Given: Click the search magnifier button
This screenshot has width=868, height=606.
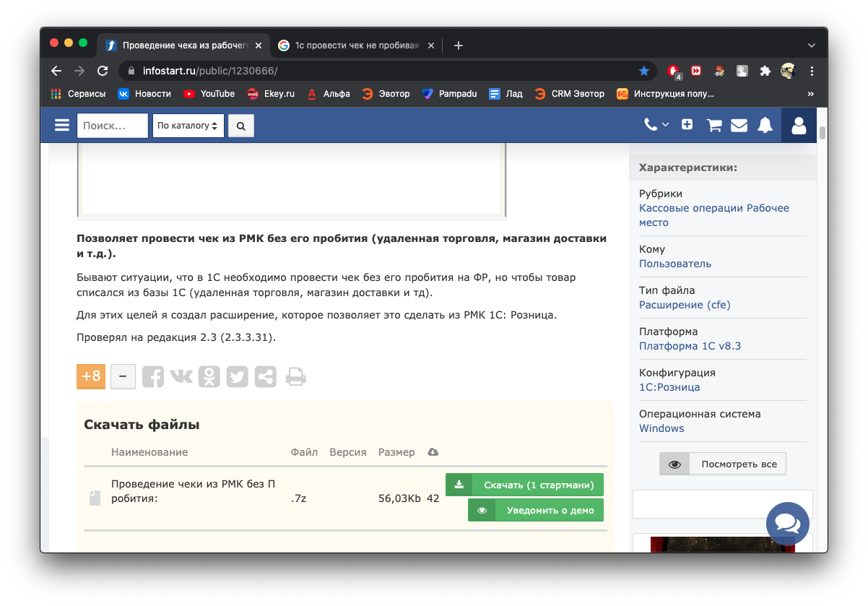Looking at the screenshot, I should (240, 126).
